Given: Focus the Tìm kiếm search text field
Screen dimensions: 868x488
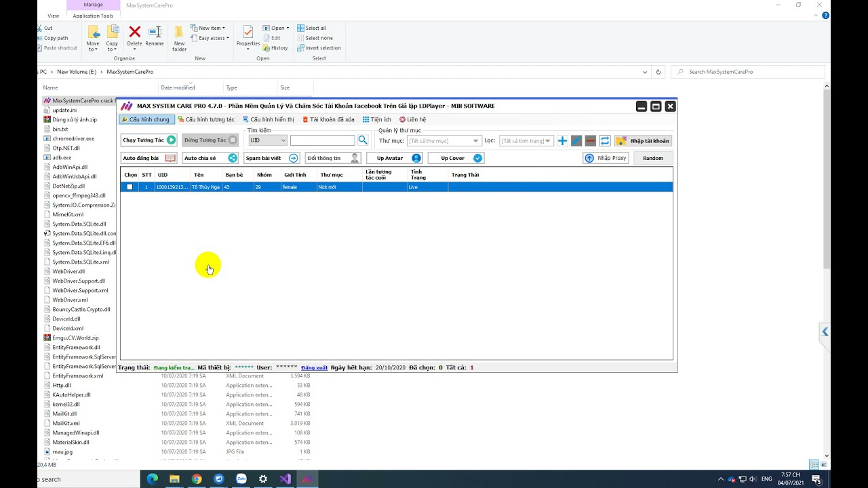Looking at the screenshot, I should [322, 140].
